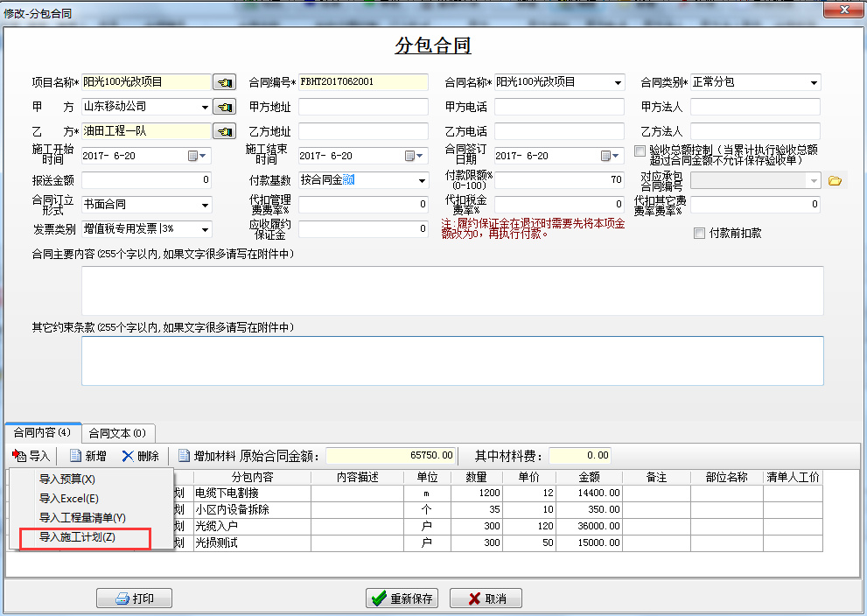Image resolution: width=867 pixels, height=616 pixels.
Task: Expand the 发票类别 dropdown
Action: (206, 229)
